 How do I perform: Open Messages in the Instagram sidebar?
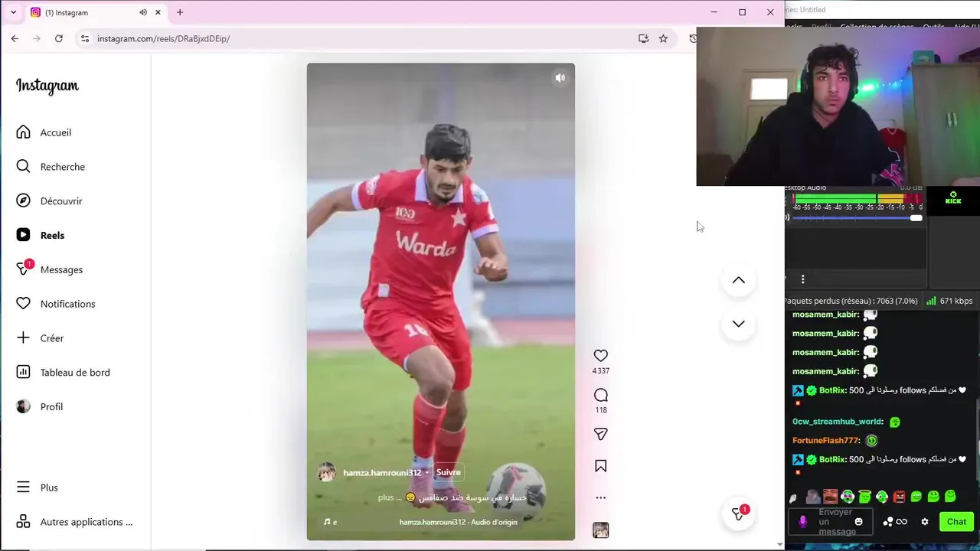51,269
